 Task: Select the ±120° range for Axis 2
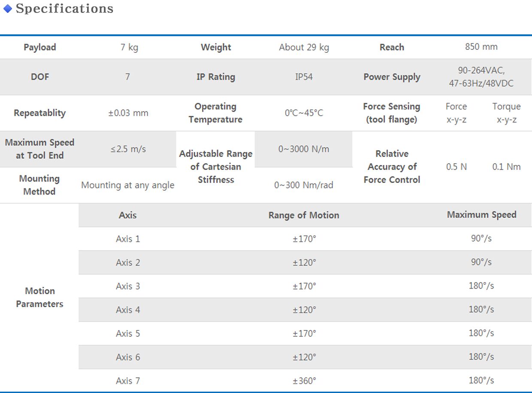click(x=304, y=262)
